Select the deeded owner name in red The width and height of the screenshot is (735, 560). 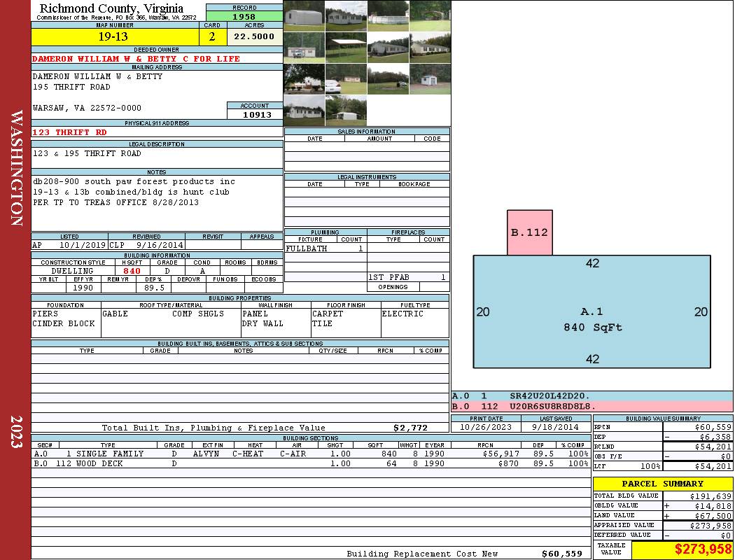click(x=136, y=59)
